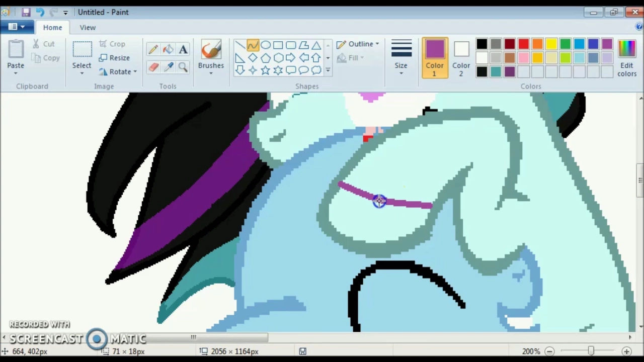The height and width of the screenshot is (362, 644).
Task: Choose the Up arrow shape
Action: coord(316,58)
